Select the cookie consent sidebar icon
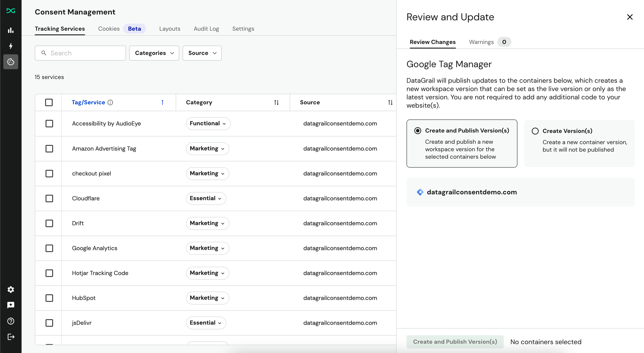 click(x=11, y=62)
